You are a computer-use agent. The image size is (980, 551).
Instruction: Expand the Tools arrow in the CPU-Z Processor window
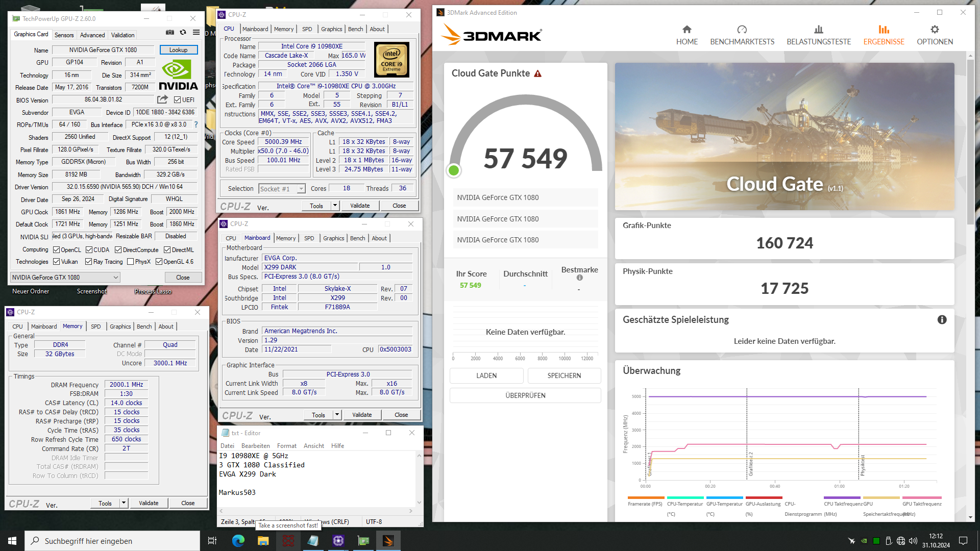(x=335, y=206)
